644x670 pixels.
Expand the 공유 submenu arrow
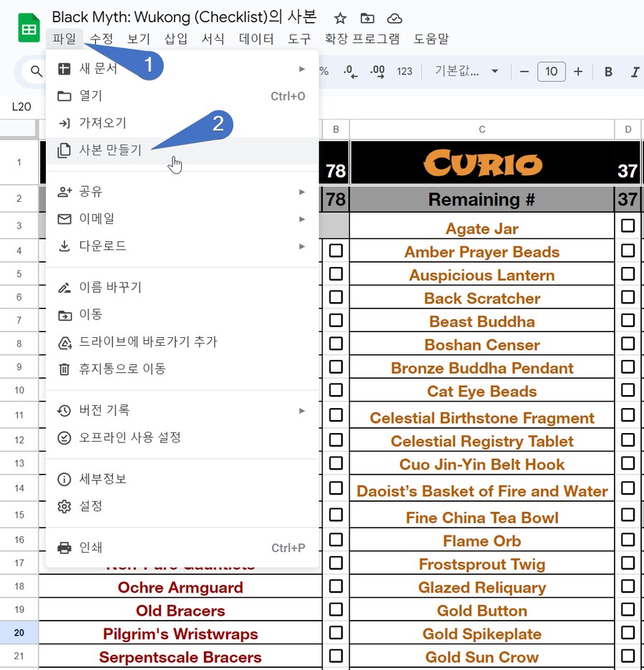point(303,192)
